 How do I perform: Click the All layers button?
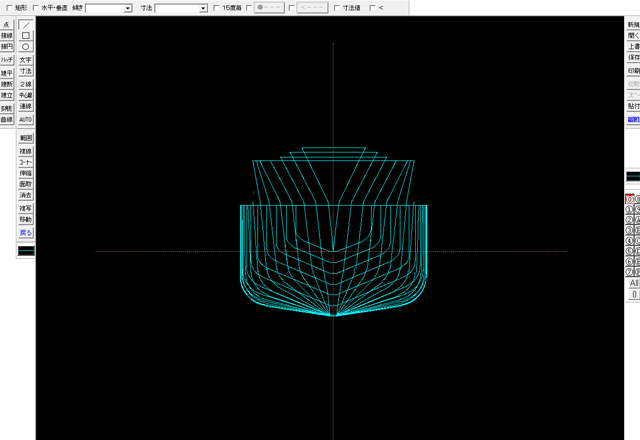(x=634, y=283)
